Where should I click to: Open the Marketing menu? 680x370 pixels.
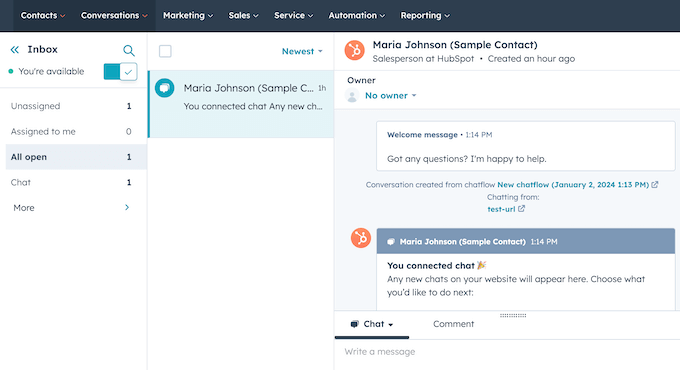[188, 15]
